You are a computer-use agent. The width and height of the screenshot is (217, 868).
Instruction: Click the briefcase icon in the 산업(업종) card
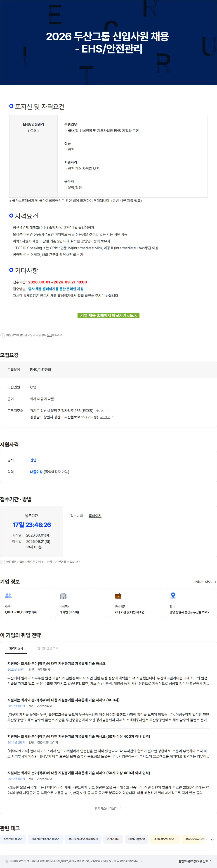[x=118, y=596]
